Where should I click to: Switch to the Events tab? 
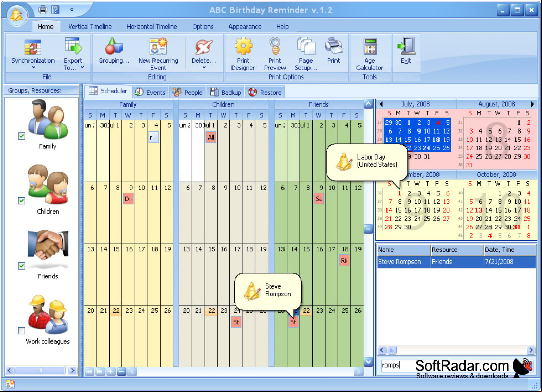[150, 92]
